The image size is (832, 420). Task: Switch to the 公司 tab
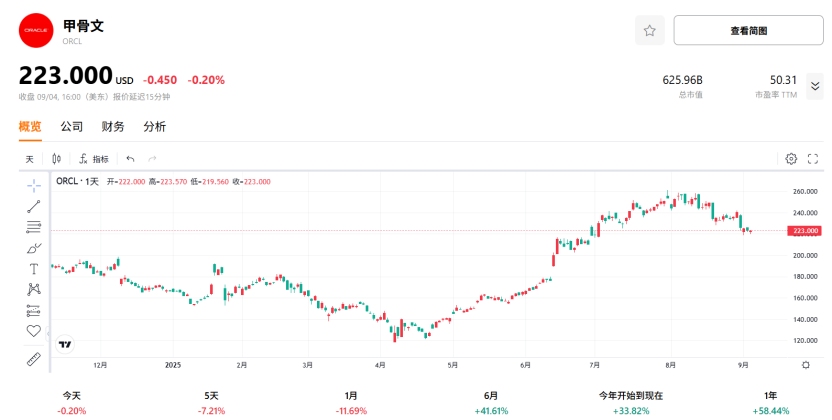pyautogui.click(x=72, y=127)
